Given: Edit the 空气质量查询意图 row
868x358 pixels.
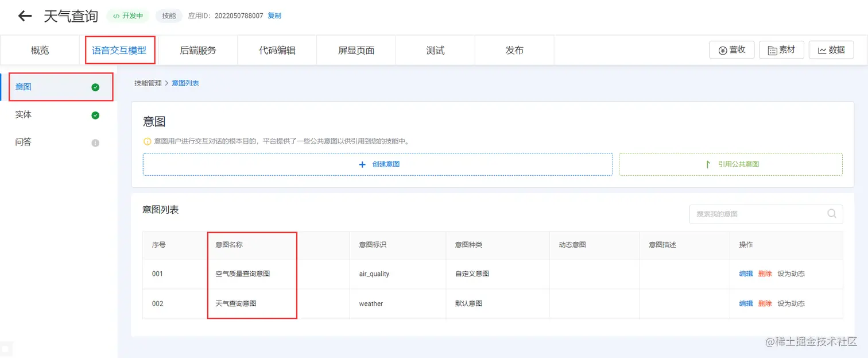Looking at the screenshot, I should coord(746,274).
